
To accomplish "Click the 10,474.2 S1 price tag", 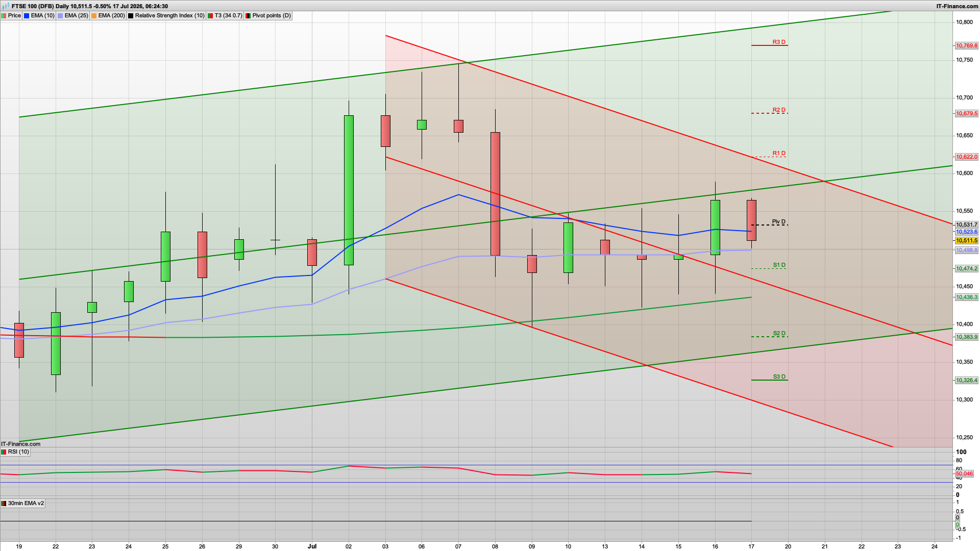I will pos(967,269).
